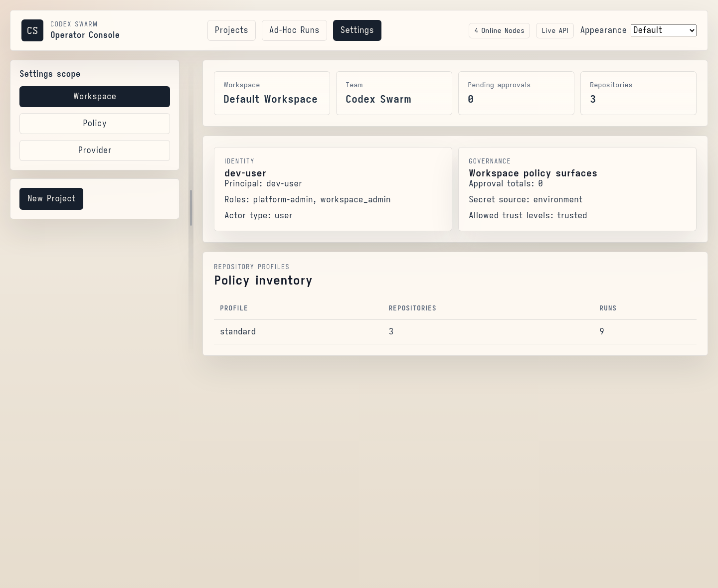This screenshot has height=588, width=718.
Task: Click Allowed trust levels: trusted line
Action: (x=528, y=215)
